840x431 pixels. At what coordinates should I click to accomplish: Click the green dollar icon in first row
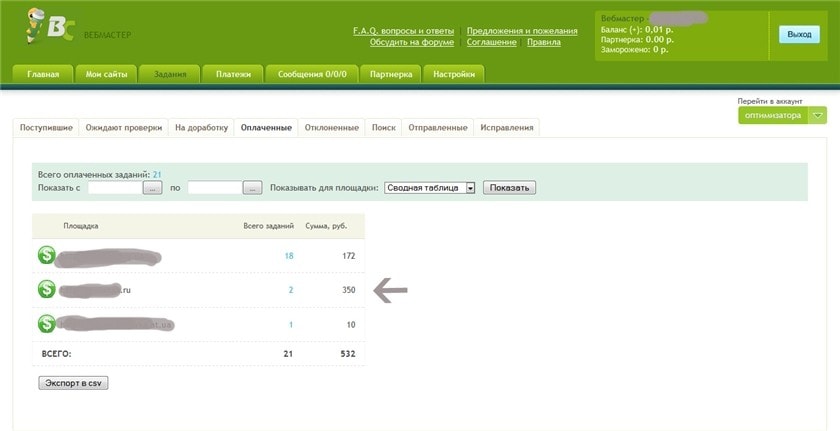pyautogui.click(x=46, y=256)
